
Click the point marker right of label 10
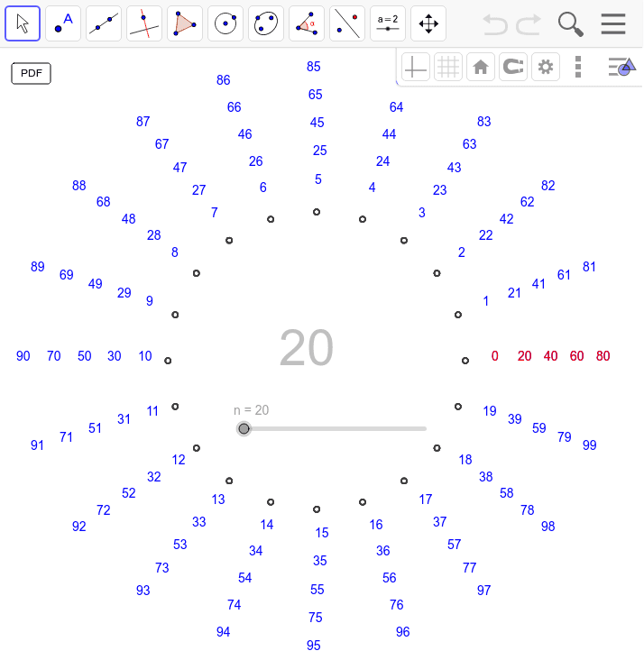point(168,361)
